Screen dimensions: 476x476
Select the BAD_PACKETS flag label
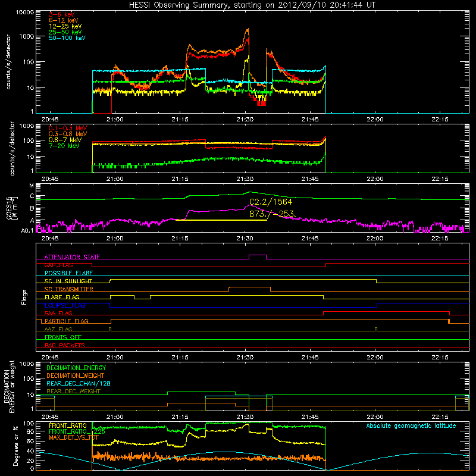coord(65,345)
